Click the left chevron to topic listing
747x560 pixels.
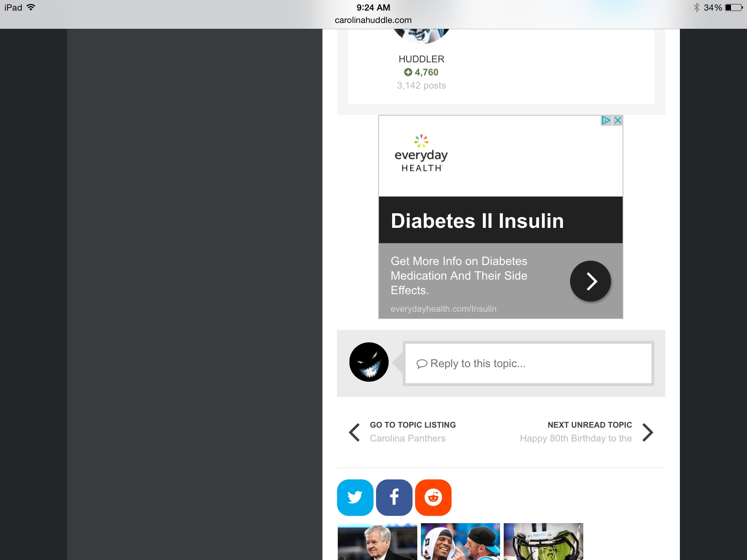(x=355, y=432)
